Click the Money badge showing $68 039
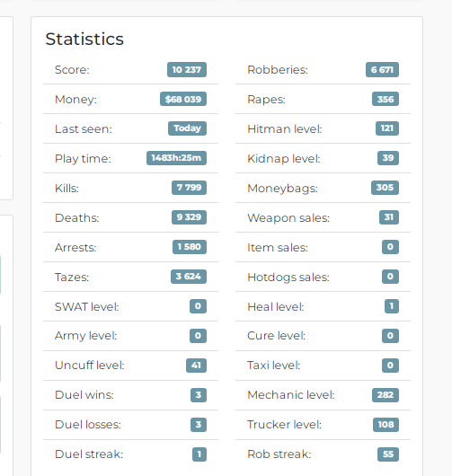This screenshot has height=476, width=452. click(183, 99)
